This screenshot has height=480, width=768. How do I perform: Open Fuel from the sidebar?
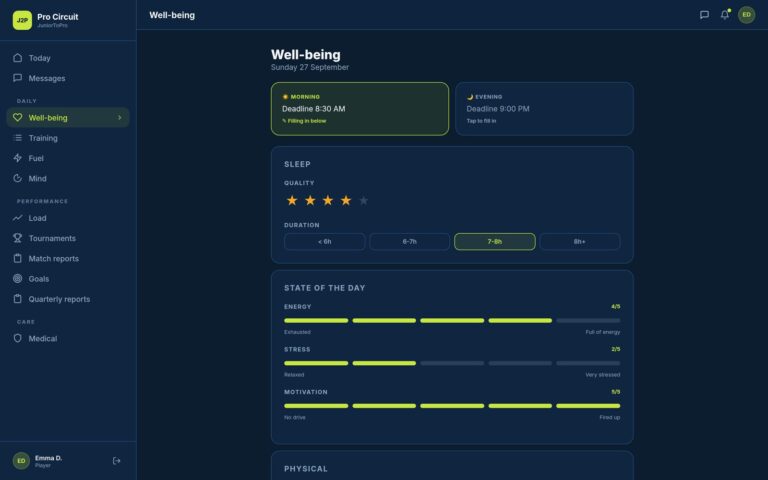pos(68,158)
